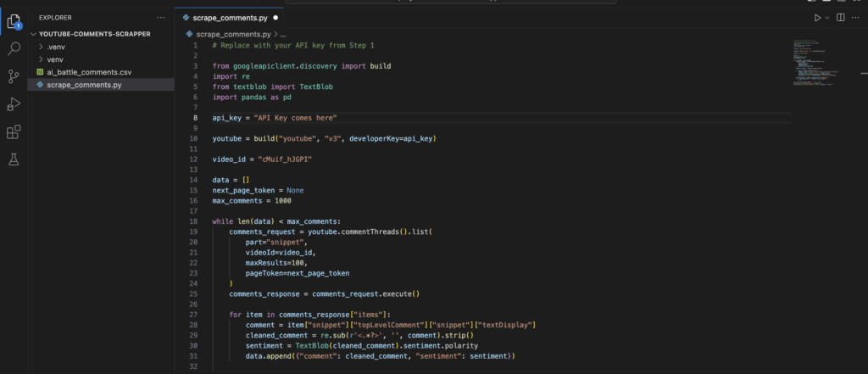
Task: Expand the venv folder
Action: tap(42, 60)
